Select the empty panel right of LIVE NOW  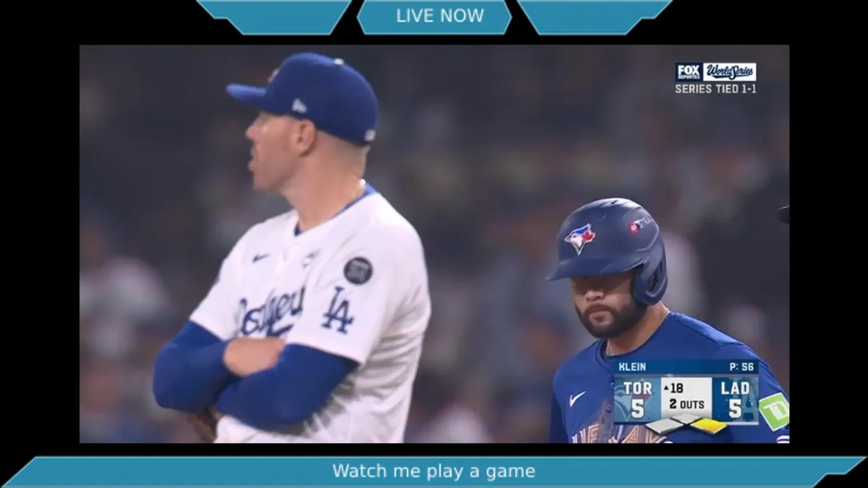[595, 17]
